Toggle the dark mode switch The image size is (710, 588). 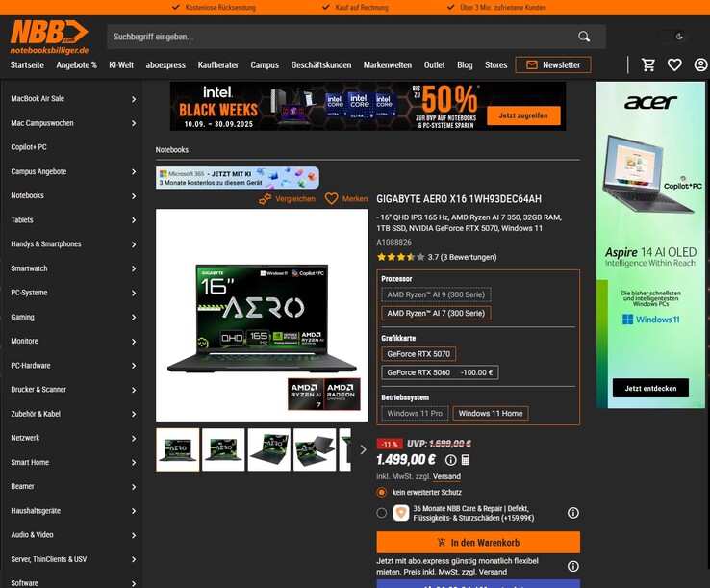672,37
